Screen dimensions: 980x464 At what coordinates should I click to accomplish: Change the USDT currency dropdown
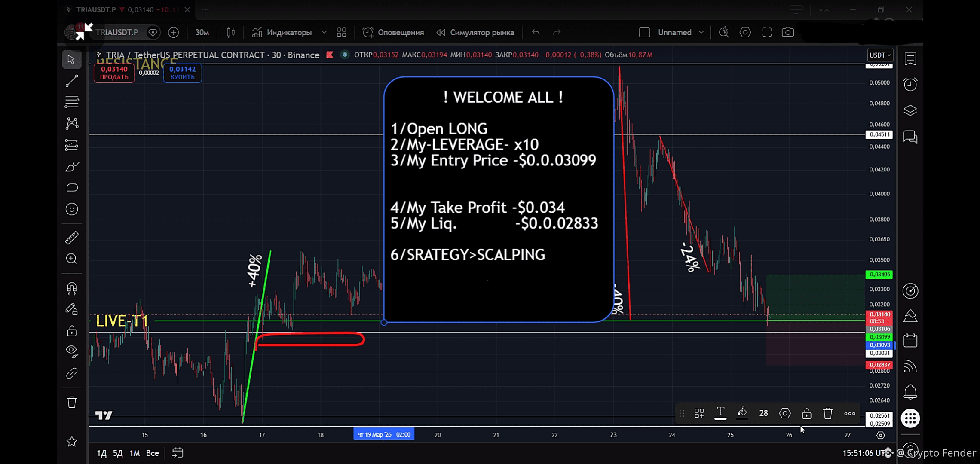(880, 55)
